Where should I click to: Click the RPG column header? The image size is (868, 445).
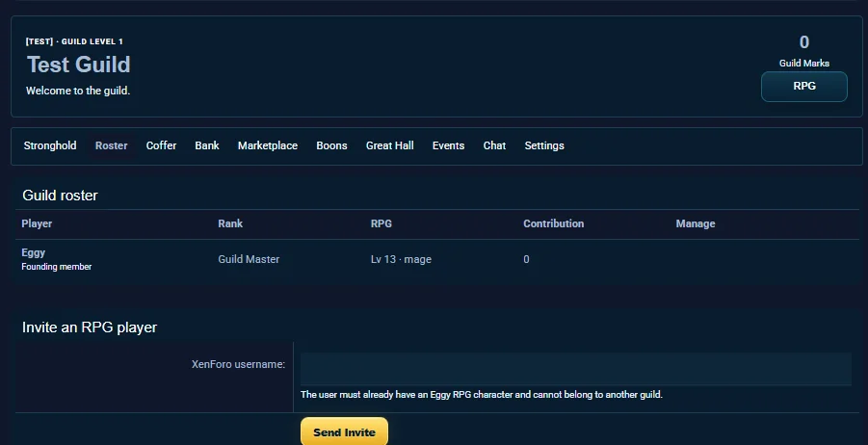point(381,223)
